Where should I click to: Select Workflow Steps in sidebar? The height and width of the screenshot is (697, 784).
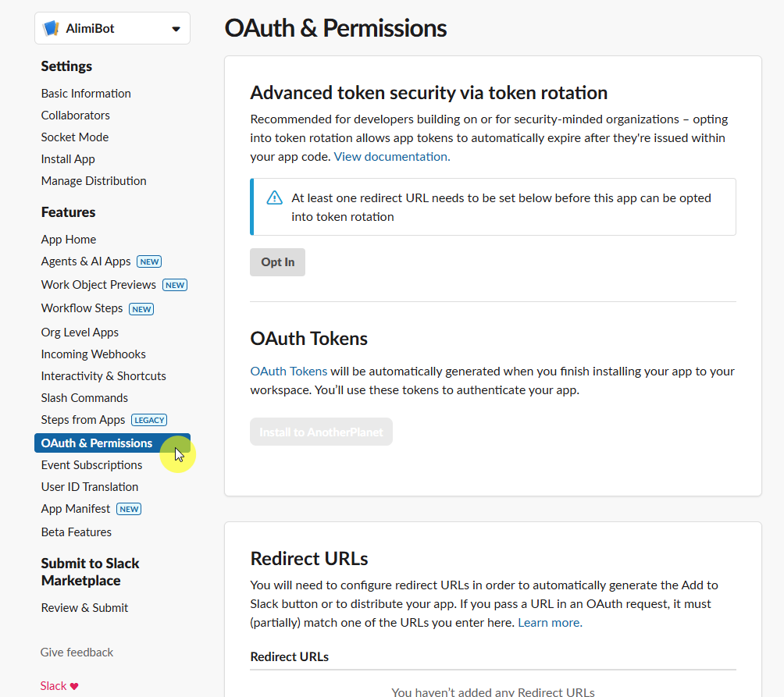pos(82,308)
